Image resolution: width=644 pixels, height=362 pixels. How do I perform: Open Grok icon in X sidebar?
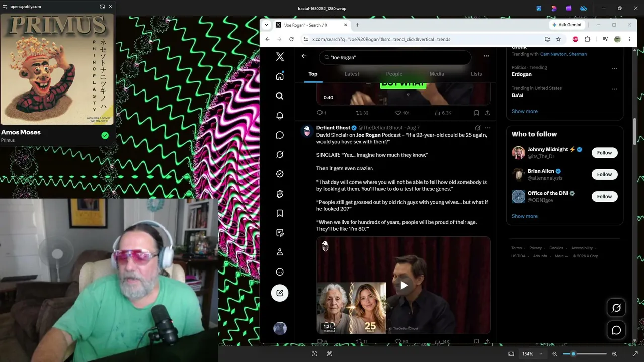[280, 155]
